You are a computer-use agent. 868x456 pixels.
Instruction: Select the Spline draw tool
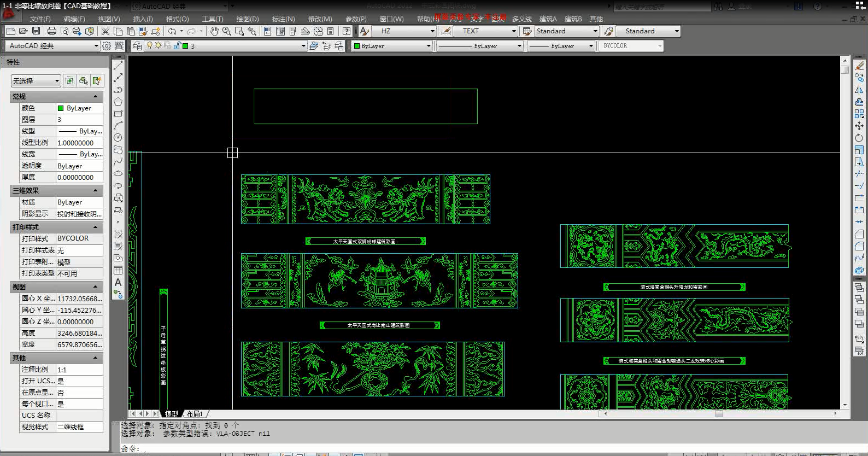[x=118, y=162]
